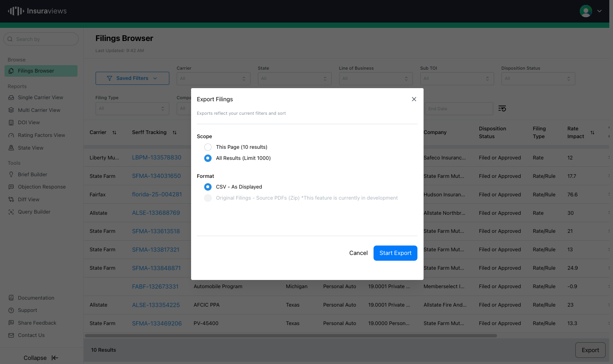This screenshot has height=364, width=613.
Task: Focus the Search by field
Action: (x=41, y=39)
